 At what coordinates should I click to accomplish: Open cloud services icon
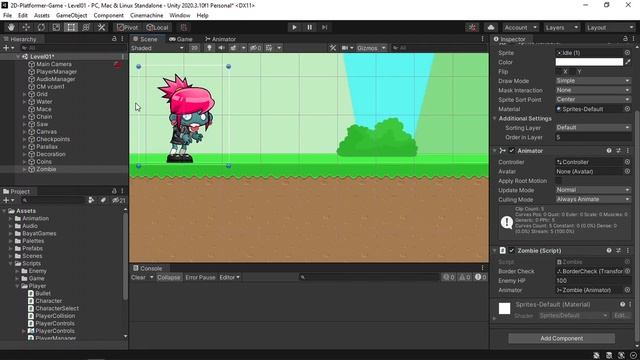(x=491, y=27)
